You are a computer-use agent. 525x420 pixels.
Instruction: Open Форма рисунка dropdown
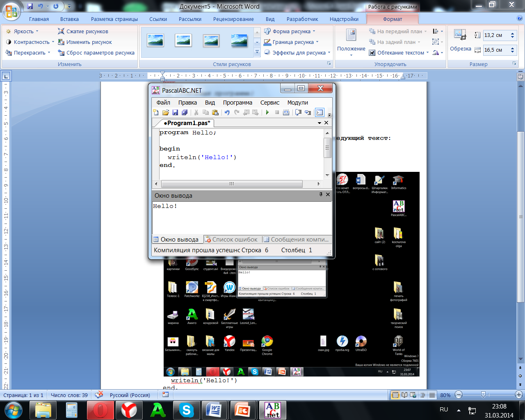click(290, 32)
